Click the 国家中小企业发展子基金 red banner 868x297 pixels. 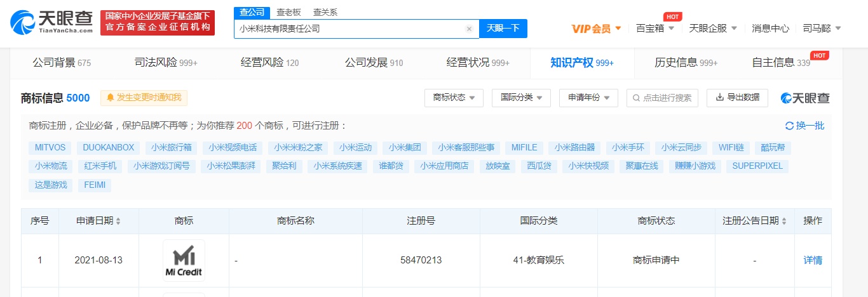coord(158,22)
